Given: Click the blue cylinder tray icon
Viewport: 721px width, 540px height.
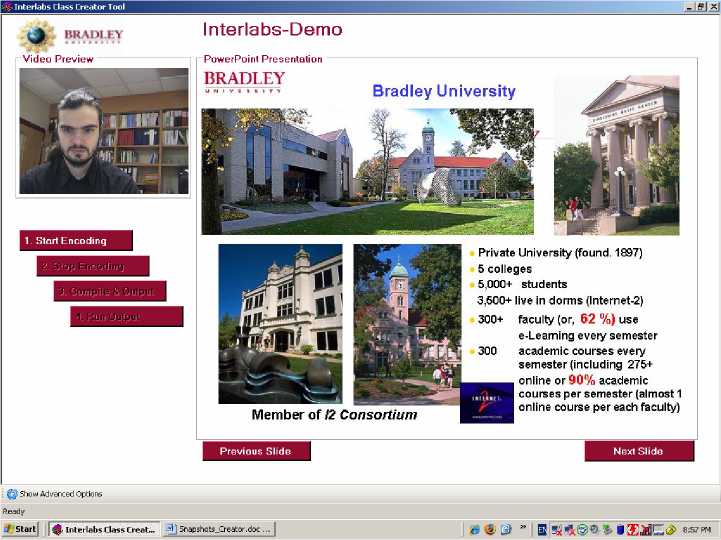Looking at the screenshot, I should tap(620, 530).
